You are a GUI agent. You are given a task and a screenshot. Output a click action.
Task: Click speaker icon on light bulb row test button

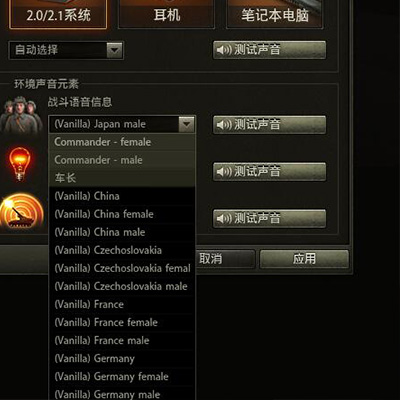(x=224, y=172)
